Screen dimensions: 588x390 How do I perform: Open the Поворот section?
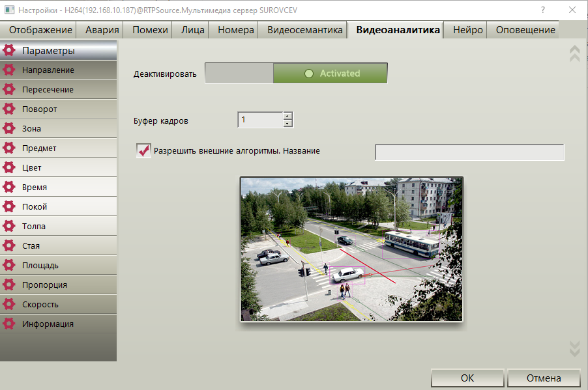(59, 109)
